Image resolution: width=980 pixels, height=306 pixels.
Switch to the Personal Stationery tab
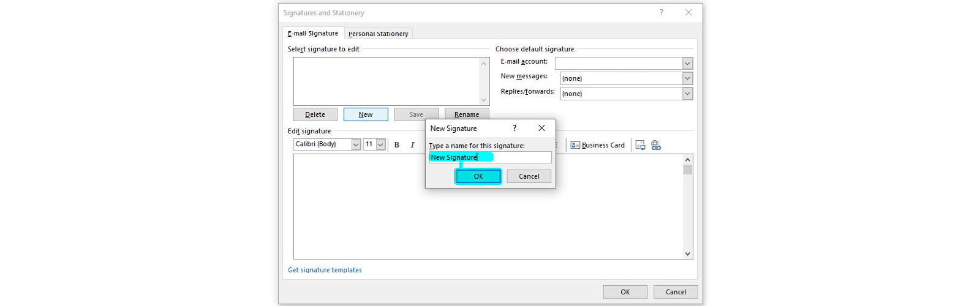[378, 34]
